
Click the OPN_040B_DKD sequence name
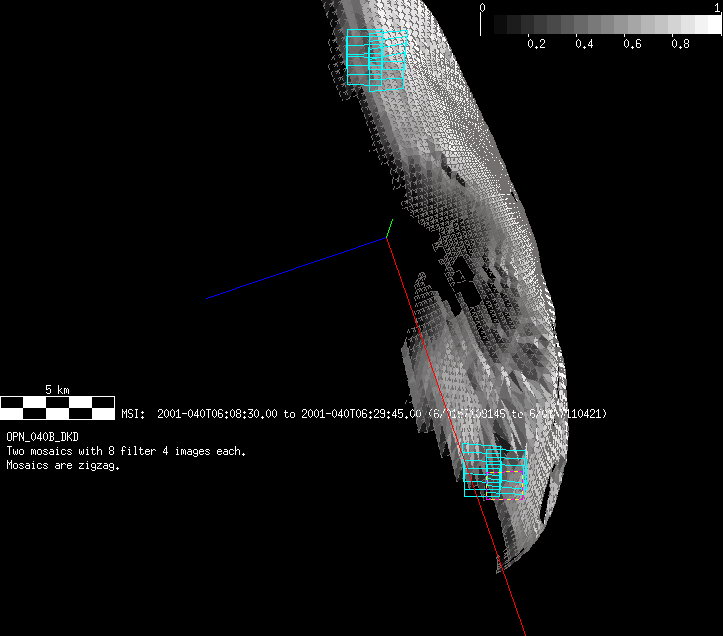tap(42, 438)
